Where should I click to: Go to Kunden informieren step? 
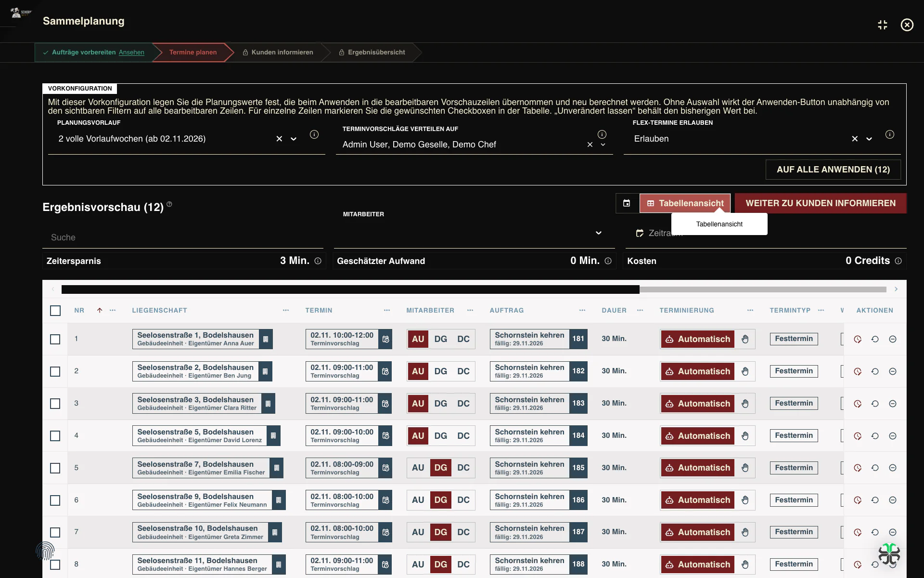tap(278, 52)
